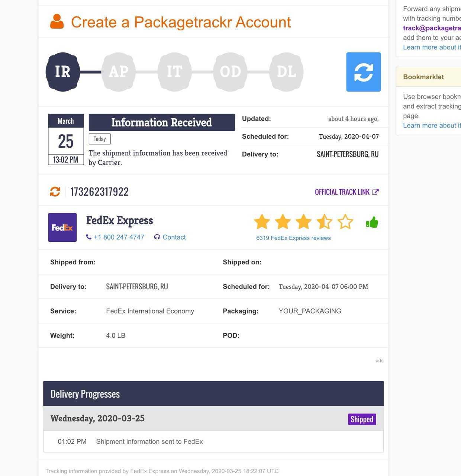The width and height of the screenshot is (461, 476).
Task: Click 'FedEx International Economy' service value
Action: click(x=150, y=311)
